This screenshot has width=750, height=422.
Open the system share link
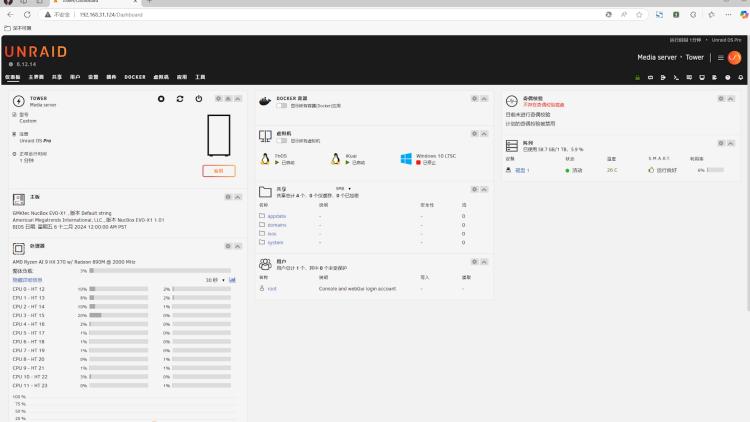click(x=275, y=243)
